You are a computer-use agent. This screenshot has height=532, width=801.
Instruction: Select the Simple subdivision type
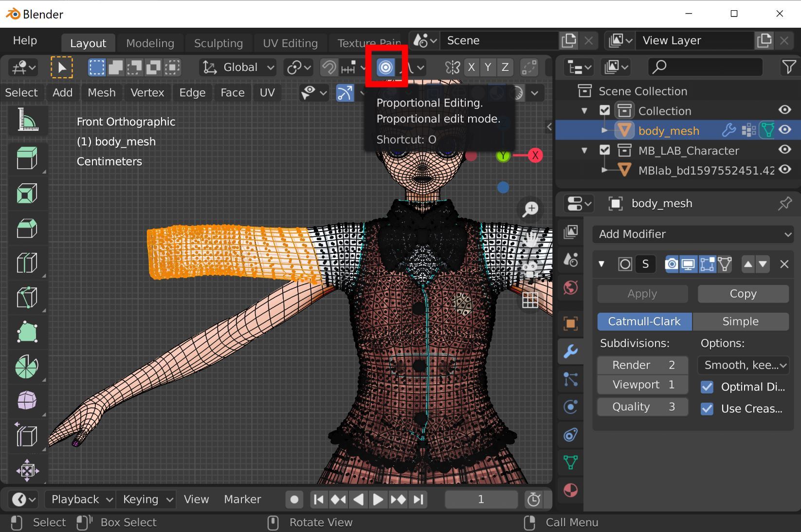click(x=740, y=321)
